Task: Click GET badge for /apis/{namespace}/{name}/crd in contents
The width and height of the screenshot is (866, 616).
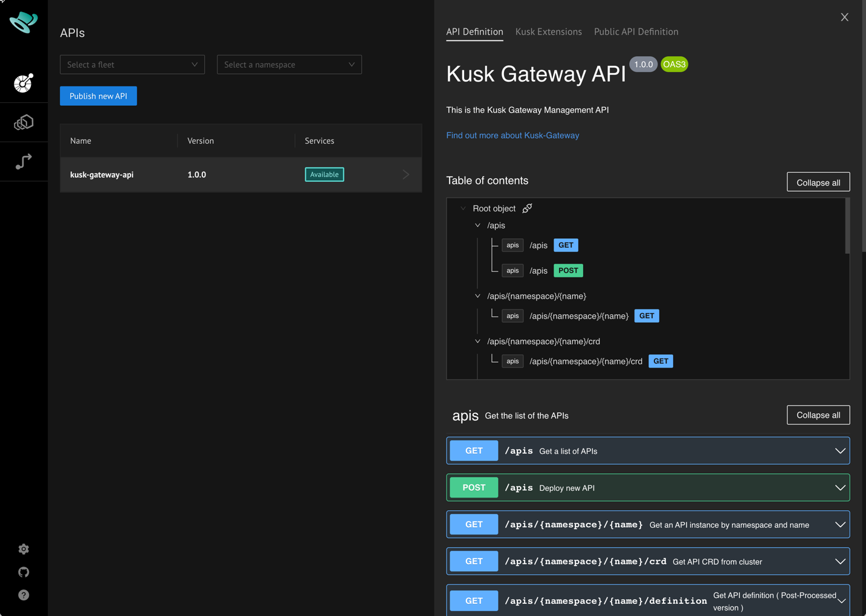Action: point(661,361)
